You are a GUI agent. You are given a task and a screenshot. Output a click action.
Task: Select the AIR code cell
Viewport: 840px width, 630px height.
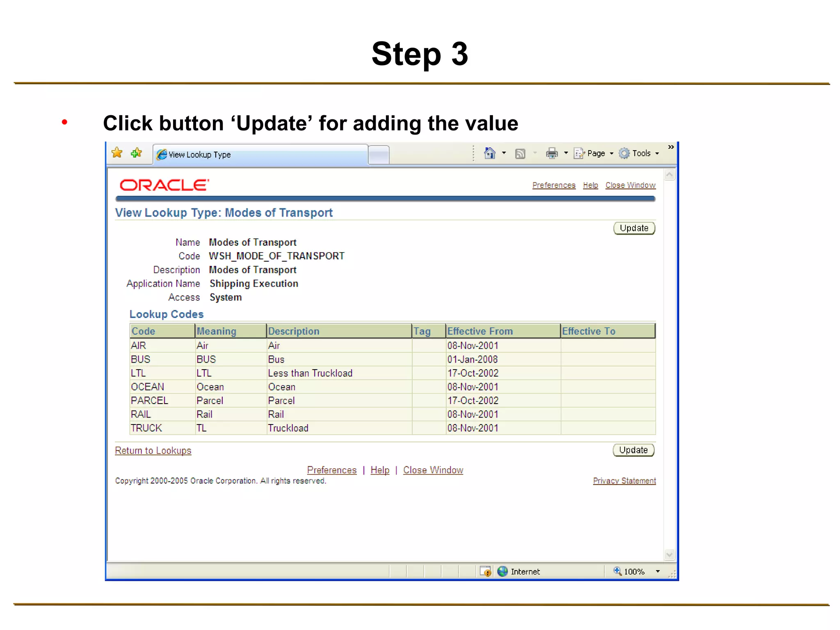162,346
